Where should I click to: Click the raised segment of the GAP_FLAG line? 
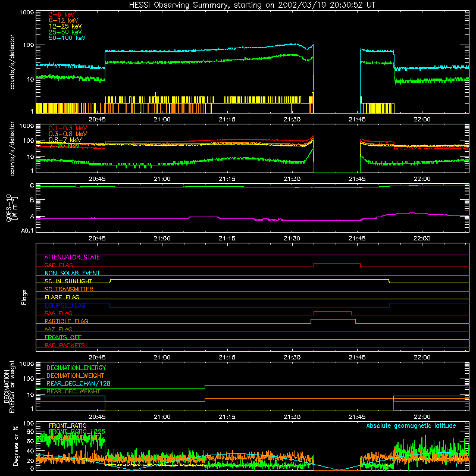coord(337,264)
